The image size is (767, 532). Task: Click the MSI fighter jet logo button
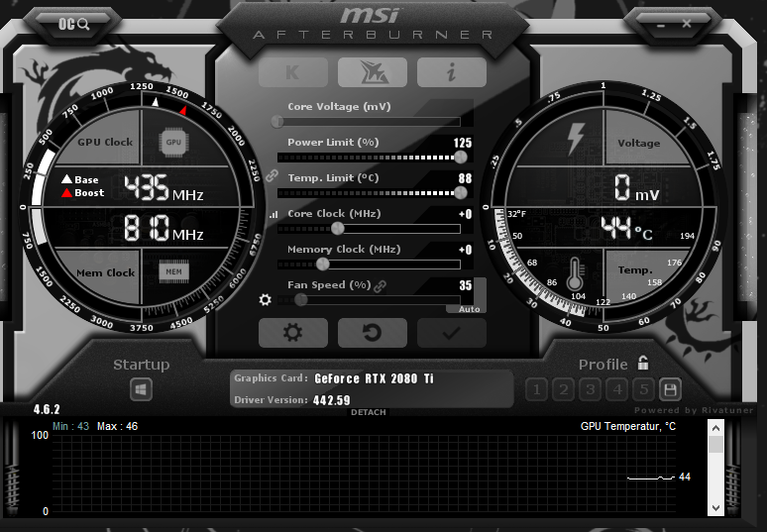tap(373, 72)
